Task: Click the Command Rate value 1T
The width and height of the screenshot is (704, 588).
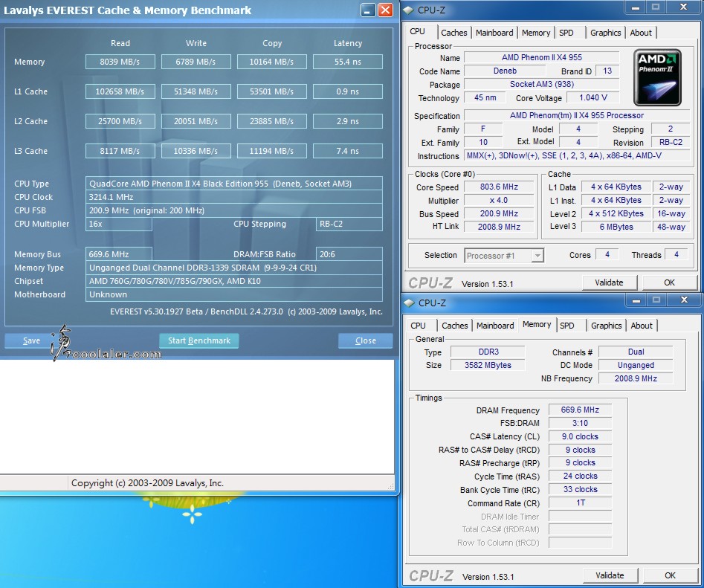Action: tap(580, 503)
